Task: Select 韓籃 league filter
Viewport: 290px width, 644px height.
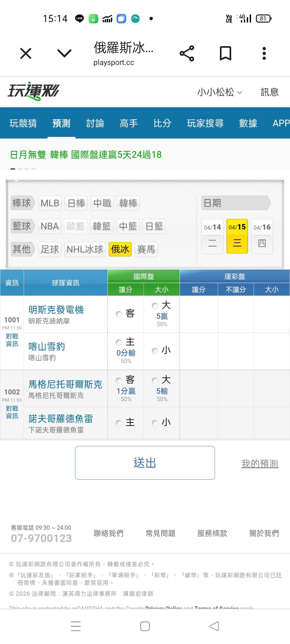Action: click(102, 226)
